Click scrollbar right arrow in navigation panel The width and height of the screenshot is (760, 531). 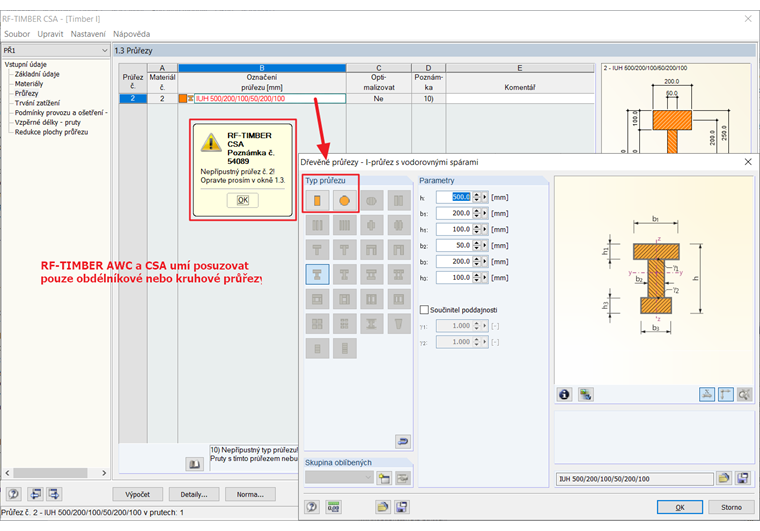104,473
